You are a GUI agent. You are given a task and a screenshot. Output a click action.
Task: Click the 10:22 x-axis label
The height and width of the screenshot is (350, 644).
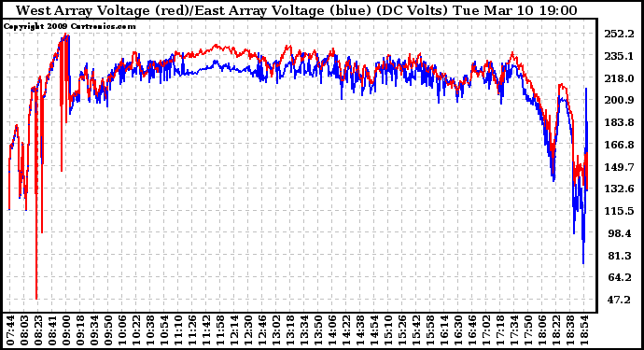[136, 330]
